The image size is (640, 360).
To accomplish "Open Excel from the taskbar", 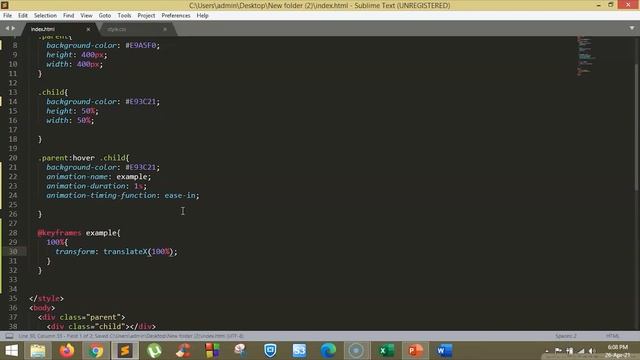I will click(x=386, y=351).
